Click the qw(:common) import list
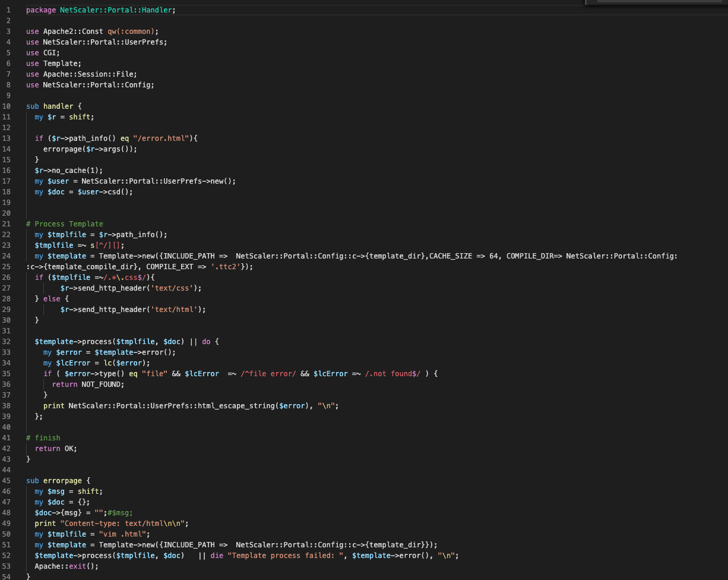 pos(131,31)
